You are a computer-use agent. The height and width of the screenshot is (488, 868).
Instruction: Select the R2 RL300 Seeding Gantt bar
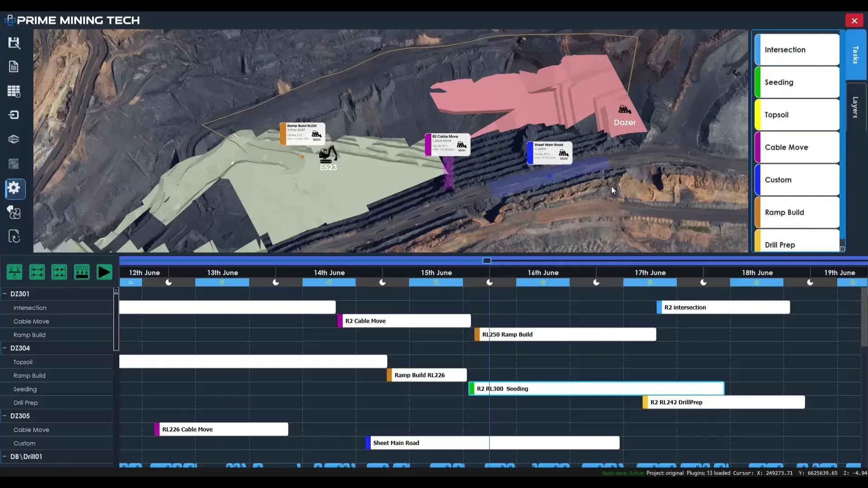point(597,389)
